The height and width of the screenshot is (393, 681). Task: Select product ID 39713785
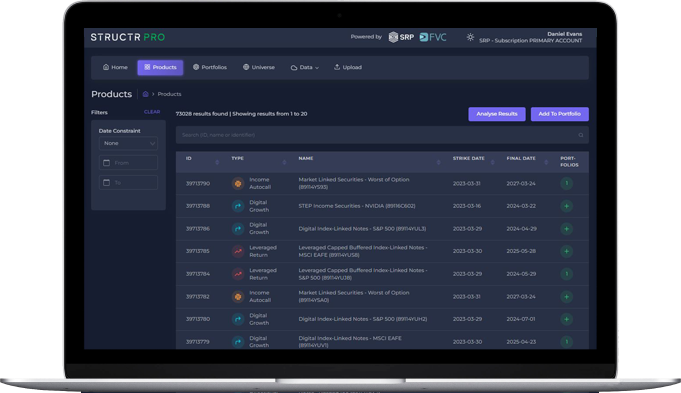[x=198, y=251]
